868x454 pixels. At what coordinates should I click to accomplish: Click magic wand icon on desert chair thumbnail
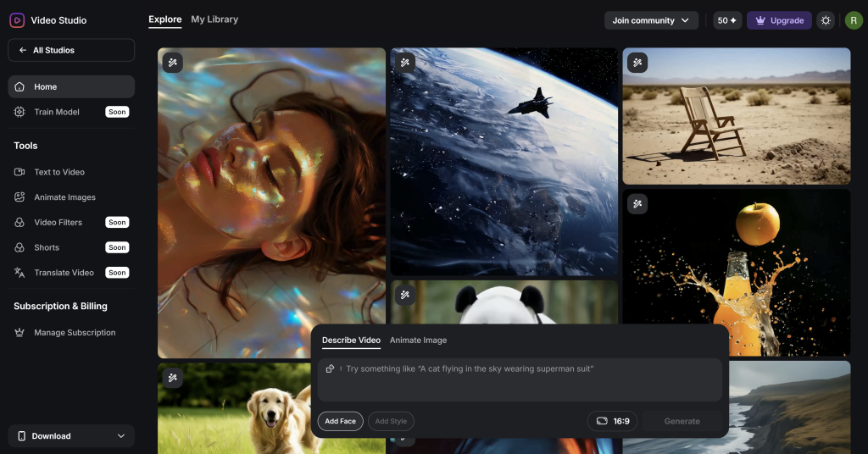pos(637,62)
